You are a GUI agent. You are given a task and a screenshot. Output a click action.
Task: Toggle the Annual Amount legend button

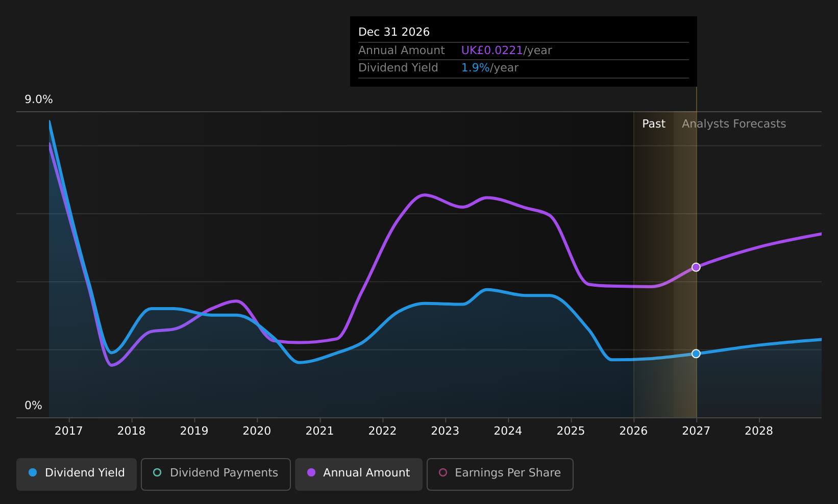click(359, 474)
